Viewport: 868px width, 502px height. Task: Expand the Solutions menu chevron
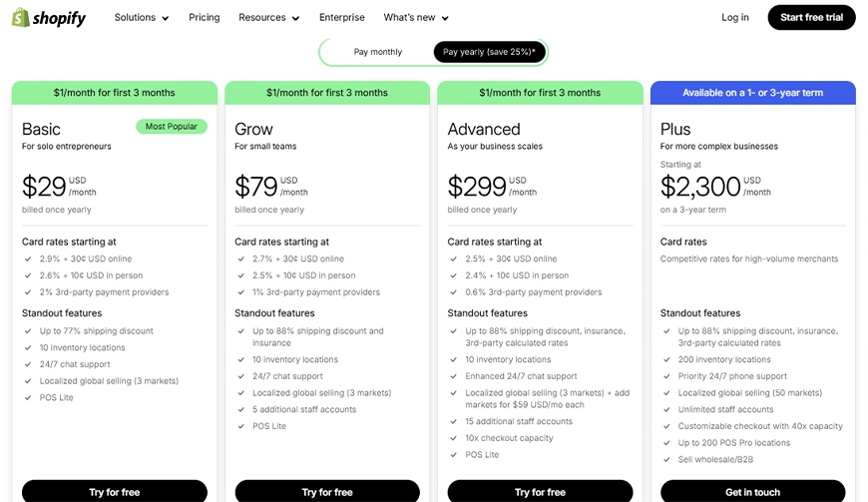(165, 18)
